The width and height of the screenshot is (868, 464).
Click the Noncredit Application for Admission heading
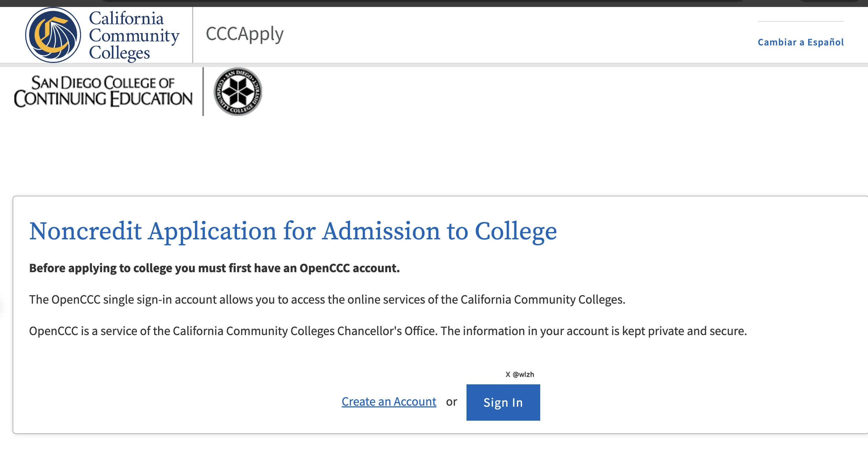click(293, 231)
